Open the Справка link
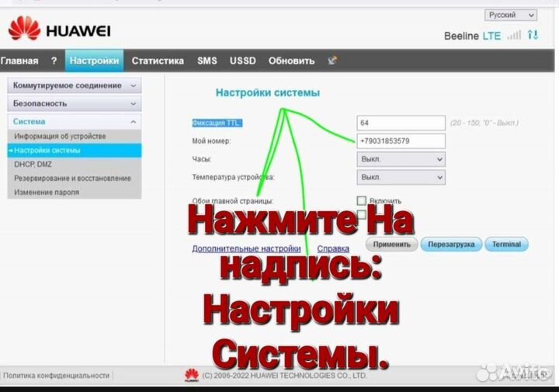This screenshot has height=392, width=559. pyautogui.click(x=333, y=248)
